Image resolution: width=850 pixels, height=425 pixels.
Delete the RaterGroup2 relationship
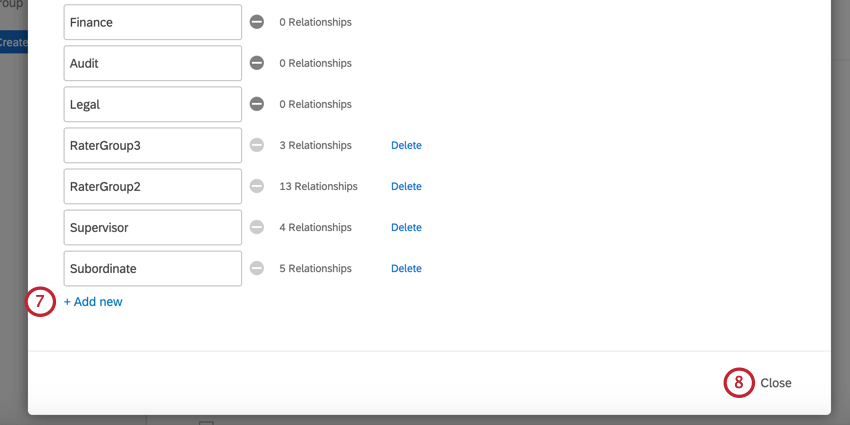tap(406, 186)
